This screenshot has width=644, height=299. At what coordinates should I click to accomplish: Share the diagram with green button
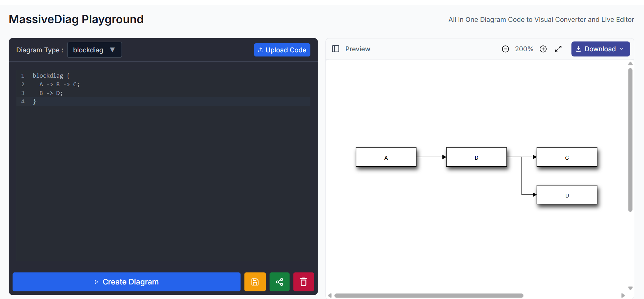[279, 282]
